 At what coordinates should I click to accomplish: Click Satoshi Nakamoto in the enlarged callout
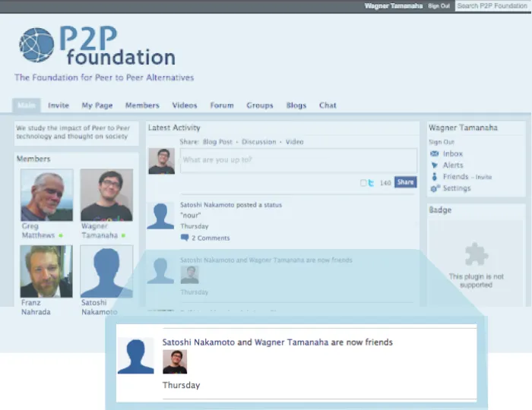tap(198, 342)
